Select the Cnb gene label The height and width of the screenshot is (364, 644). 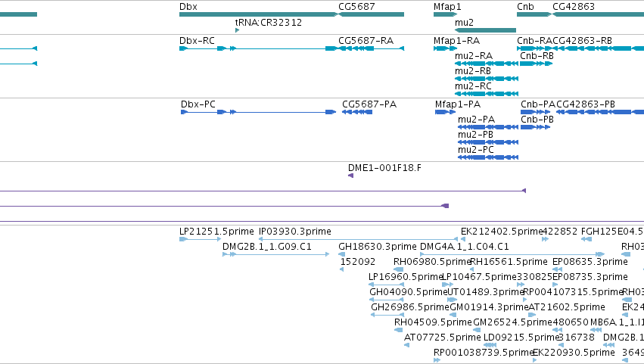(525, 7)
